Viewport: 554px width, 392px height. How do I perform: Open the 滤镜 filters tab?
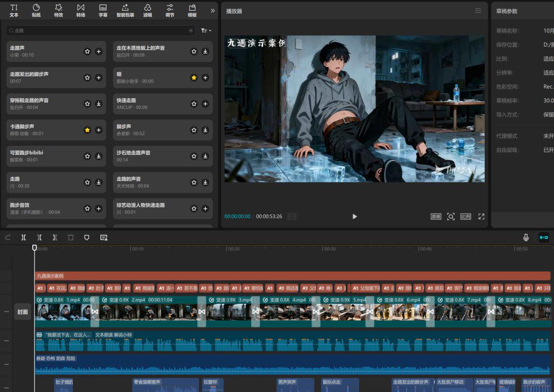147,10
